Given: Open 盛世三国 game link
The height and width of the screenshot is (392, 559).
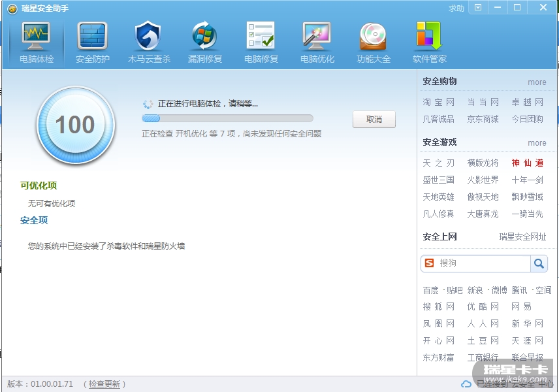Looking at the screenshot, I should [x=438, y=180].
